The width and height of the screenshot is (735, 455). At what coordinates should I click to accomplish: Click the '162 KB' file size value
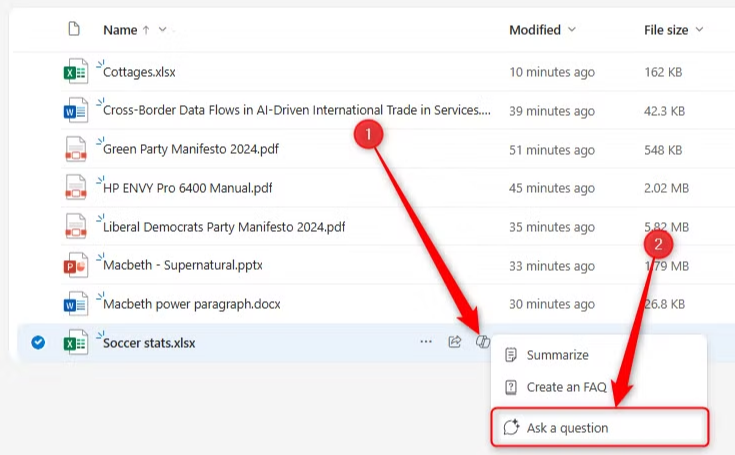click(663, 72)
